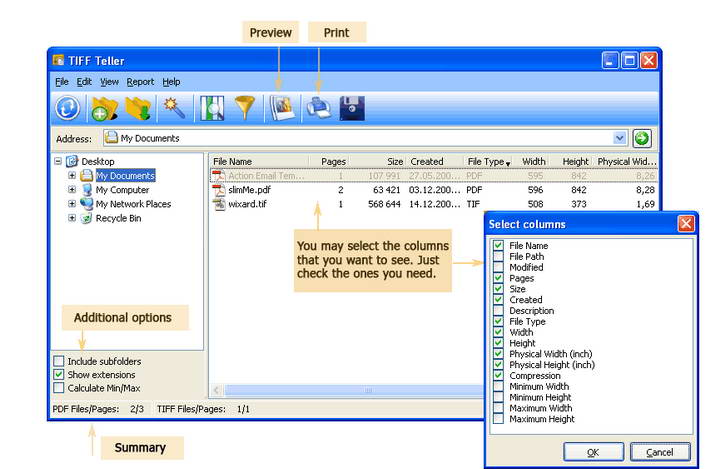The width and height of the screenshot is (710, 469).
Task: Open the Report menu
Action: (x=140, y=82)
